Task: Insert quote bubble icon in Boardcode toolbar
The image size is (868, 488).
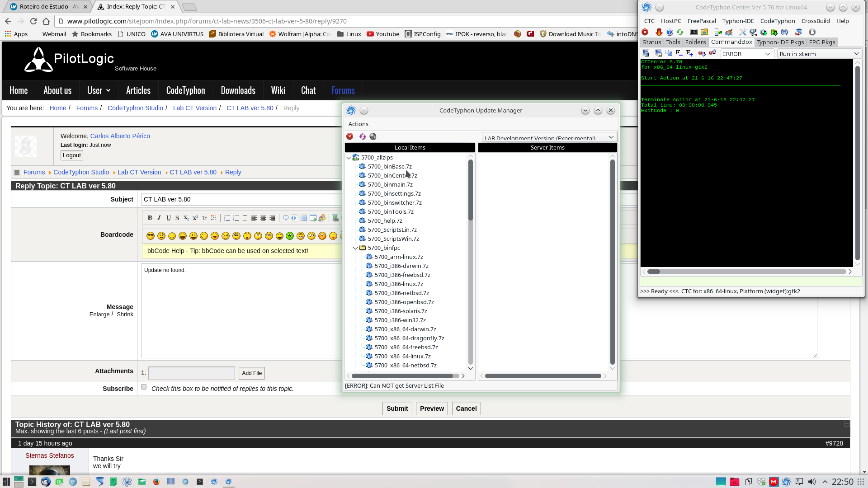Action: pyautogui.click(x=285, y=218)
